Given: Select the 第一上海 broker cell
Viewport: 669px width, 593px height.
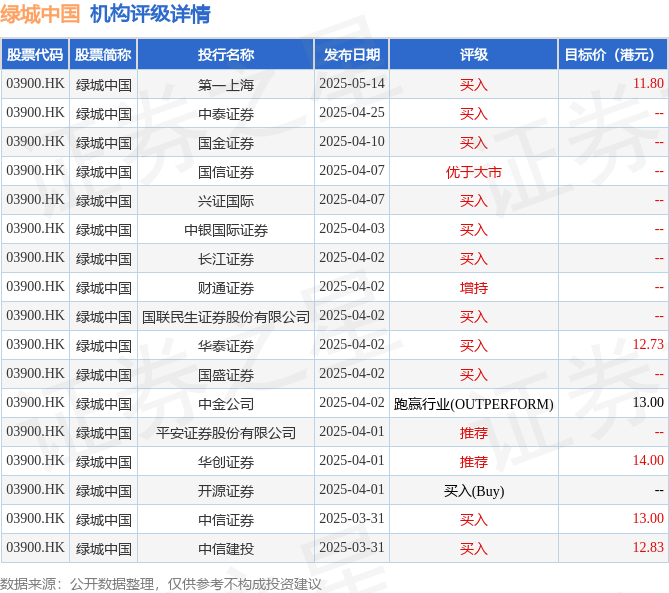Looking at the screenshot, I should (x=226, y=84).
